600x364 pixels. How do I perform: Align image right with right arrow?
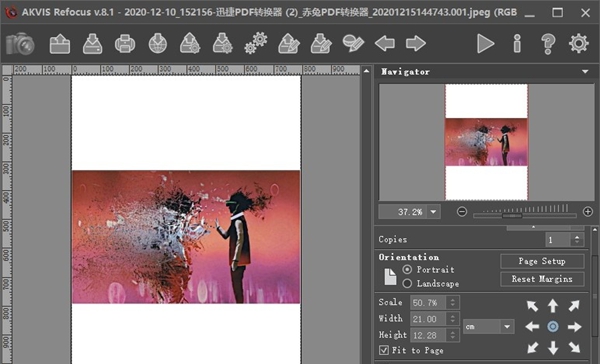(x=574, y=326)
